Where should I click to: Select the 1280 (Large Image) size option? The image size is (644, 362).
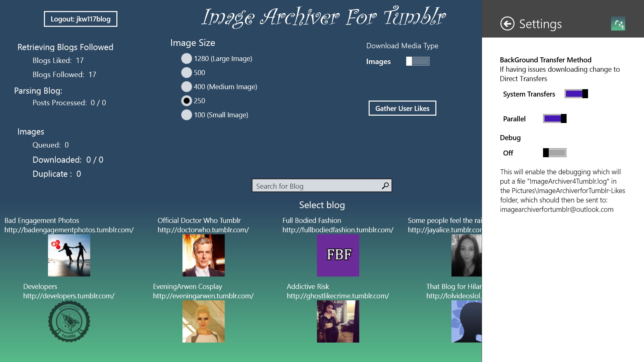pos(186,59)
